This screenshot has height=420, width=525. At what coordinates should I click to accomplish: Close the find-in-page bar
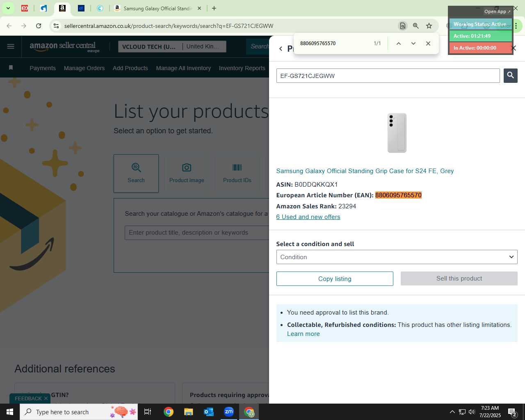coord(428,43)
